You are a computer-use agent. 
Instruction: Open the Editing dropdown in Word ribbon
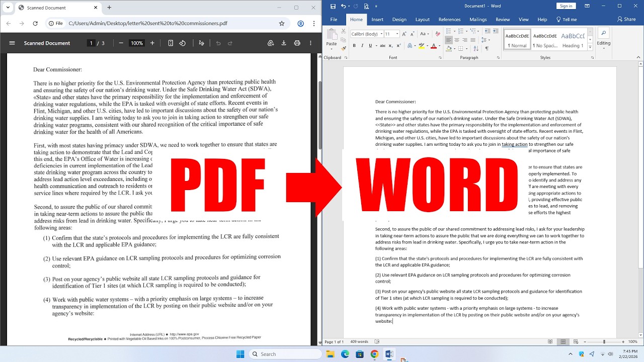click(603, 38)
